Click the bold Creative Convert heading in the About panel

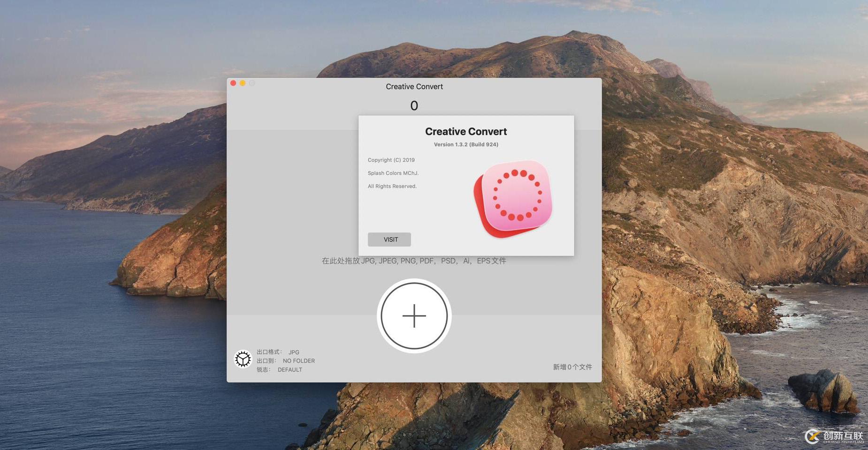pyautogui.click(x=466, y=132)
